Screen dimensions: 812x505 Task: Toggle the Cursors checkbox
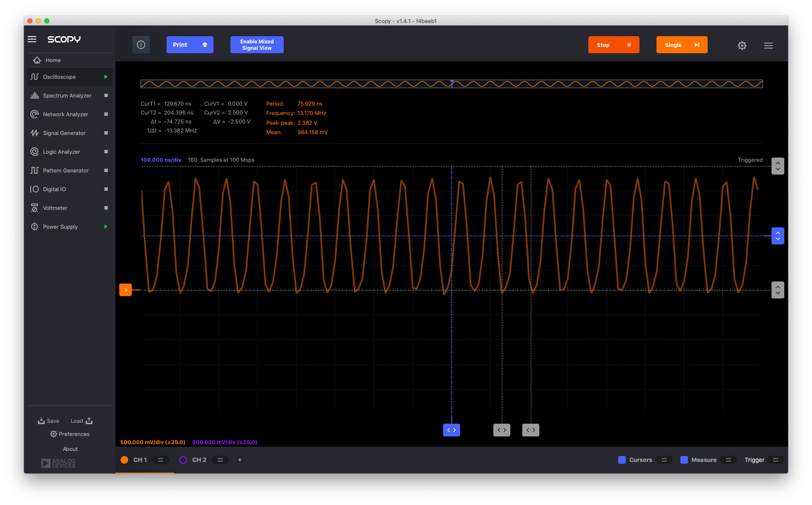coord(622,460)
